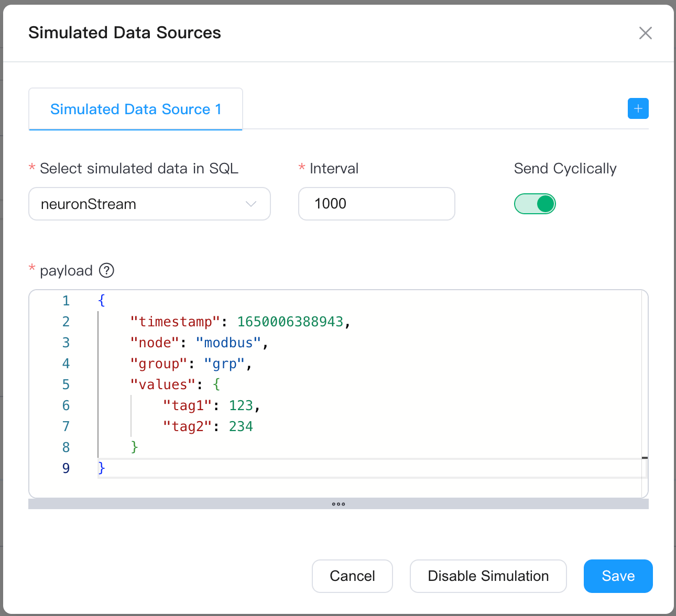This screenshot has width=676, height=616.
Task: Close the Simulated Data Sources dialog
Action: pos(645,33)
